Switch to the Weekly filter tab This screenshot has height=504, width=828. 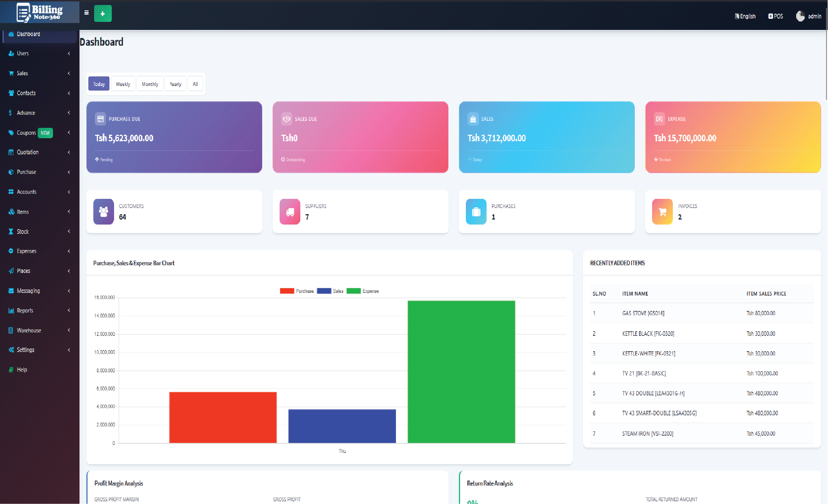123,84
